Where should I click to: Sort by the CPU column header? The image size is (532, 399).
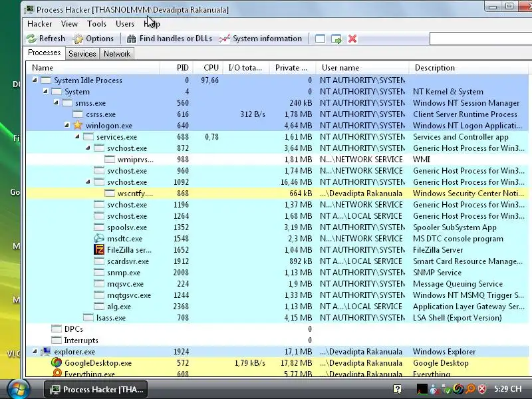[208, 68]
